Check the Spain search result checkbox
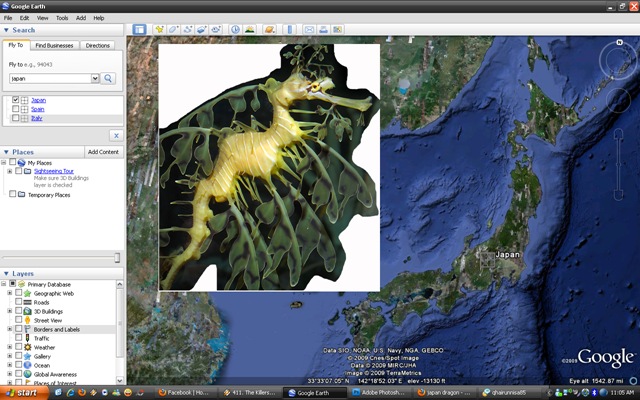The image size is (640, 400). pos(16,109)
